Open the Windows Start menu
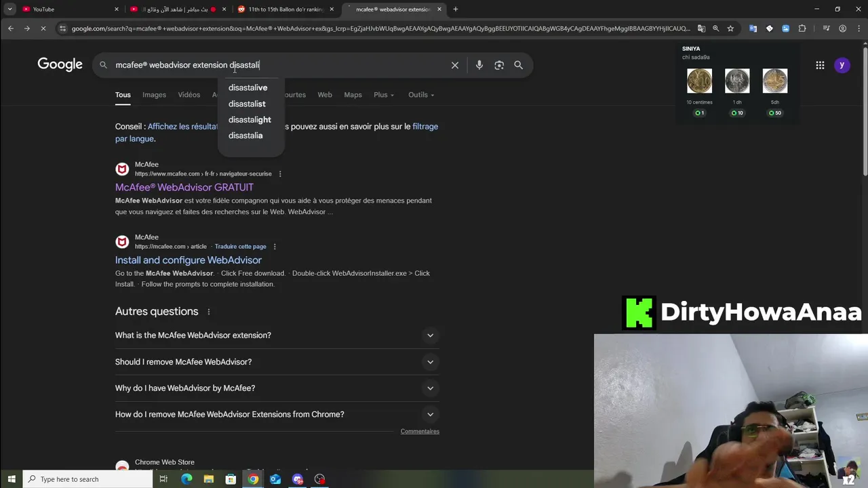The image size is (868, 488). click(12, 479)
